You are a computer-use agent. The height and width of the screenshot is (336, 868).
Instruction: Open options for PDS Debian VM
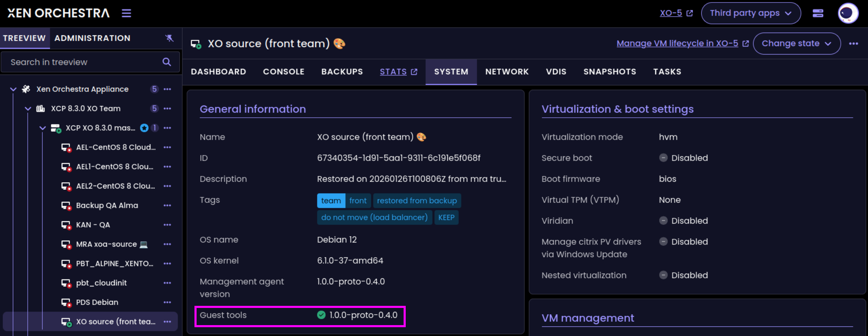point(167,302)
